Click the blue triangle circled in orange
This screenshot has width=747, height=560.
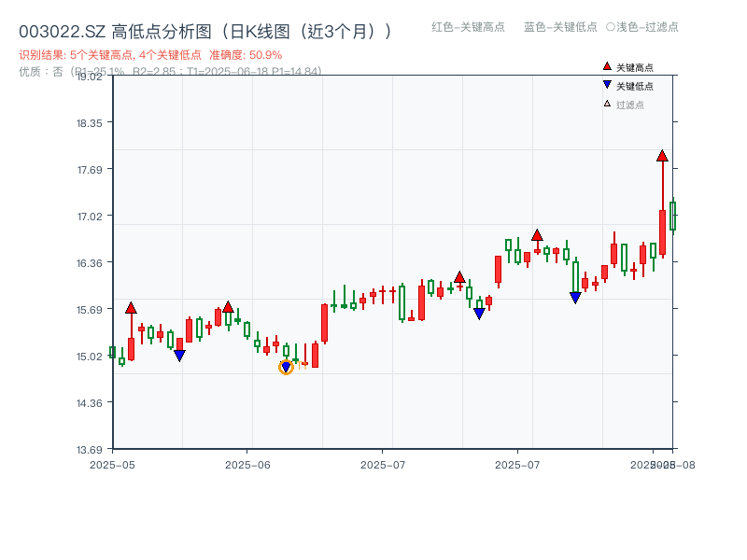(x=286, y=367)
